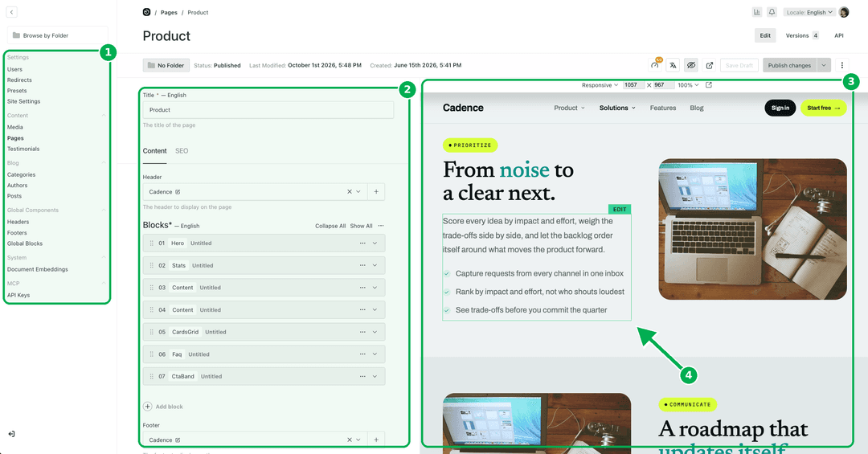
Task: Log out using the sidebar exit icon
Action: point(11,434)
